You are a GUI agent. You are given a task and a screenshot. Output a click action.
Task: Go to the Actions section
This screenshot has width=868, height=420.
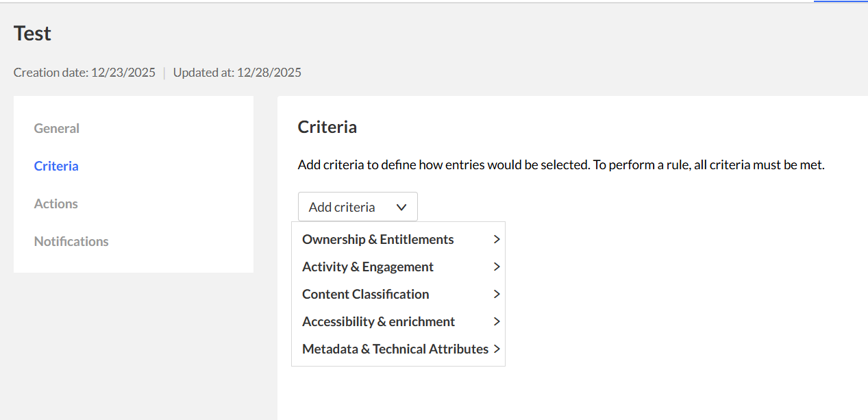[56, 203]
